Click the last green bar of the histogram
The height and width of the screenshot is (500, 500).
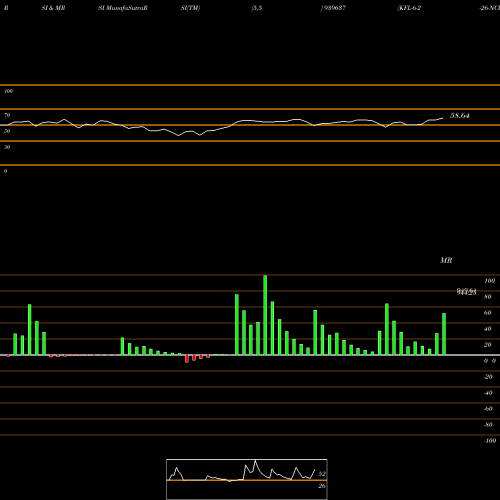[444, 334]
